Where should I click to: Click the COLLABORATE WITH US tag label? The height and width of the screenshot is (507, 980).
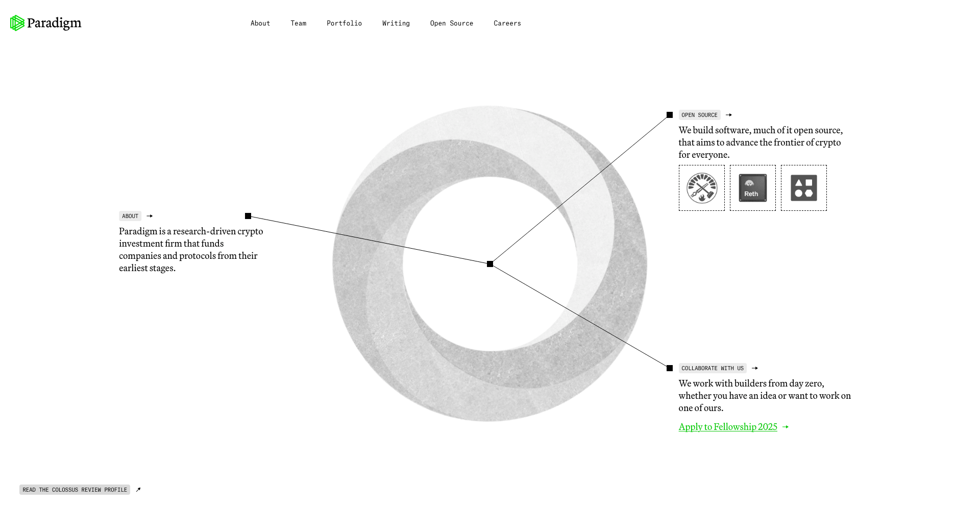pos(713,368)
